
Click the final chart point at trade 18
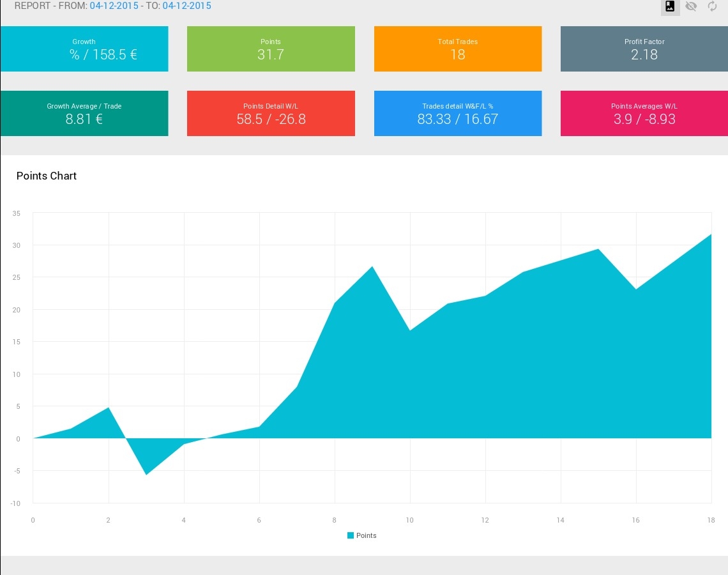[711, 234]
